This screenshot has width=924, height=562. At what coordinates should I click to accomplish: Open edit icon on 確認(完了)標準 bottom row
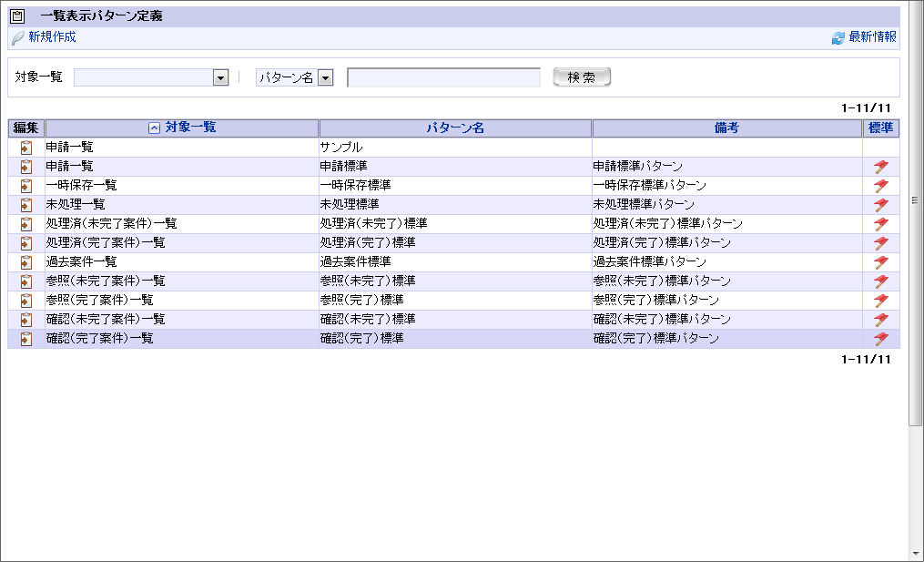25,338
